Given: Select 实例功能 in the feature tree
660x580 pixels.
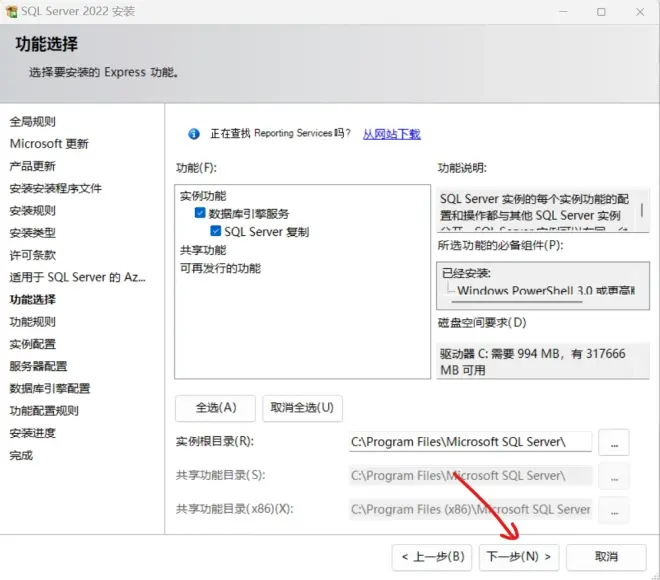Looking at the screenshot, I should point(203,196).
